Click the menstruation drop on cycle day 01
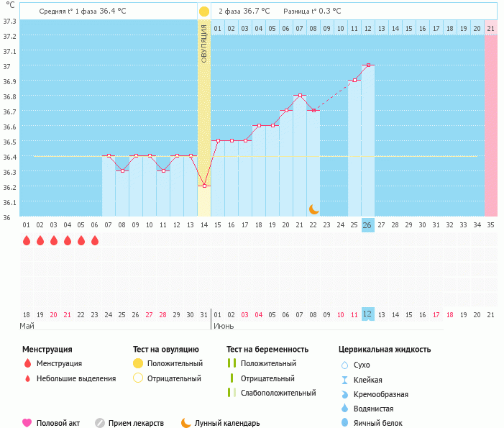Viewport: 504px width, 428px height. coord(27,240)
